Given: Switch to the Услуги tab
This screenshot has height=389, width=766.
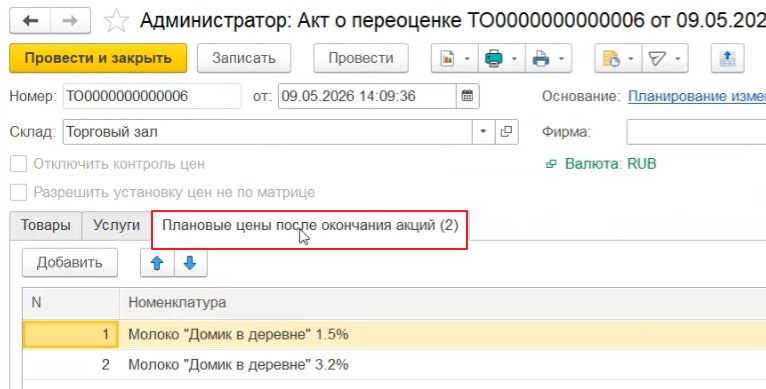Looking at the screenshot, I should [x=116, y=226].
